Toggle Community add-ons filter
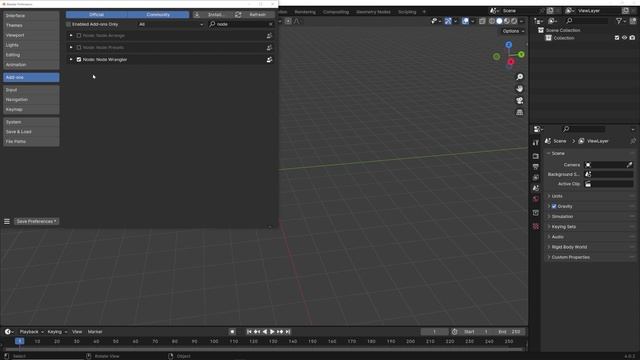The height and width of the screenshot is (360, 640). (x=158, y=15)
